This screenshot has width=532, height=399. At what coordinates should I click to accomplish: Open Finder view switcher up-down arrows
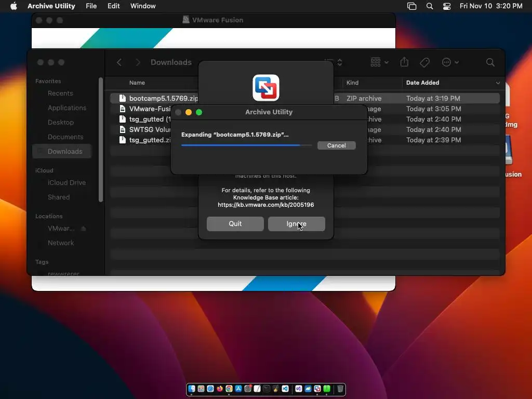[339, 62]
